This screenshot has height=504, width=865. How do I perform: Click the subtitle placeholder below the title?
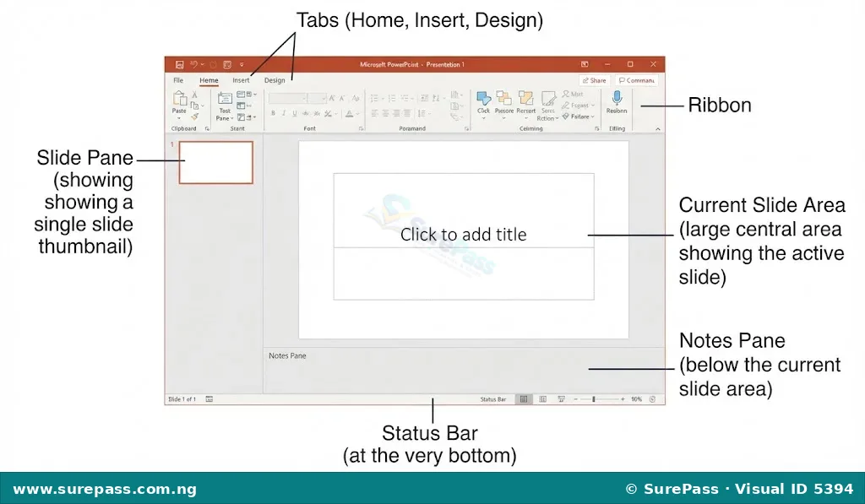click(x=464, y=274)
